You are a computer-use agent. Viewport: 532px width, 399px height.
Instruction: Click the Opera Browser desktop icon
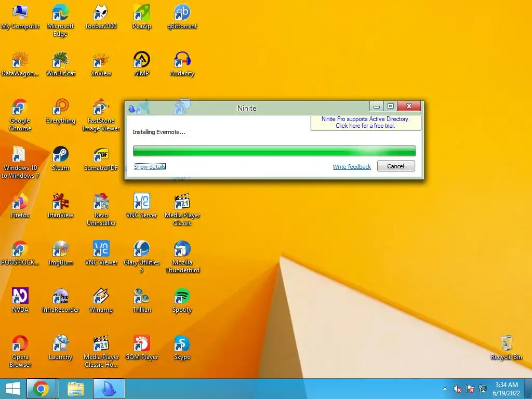(20, 352)
